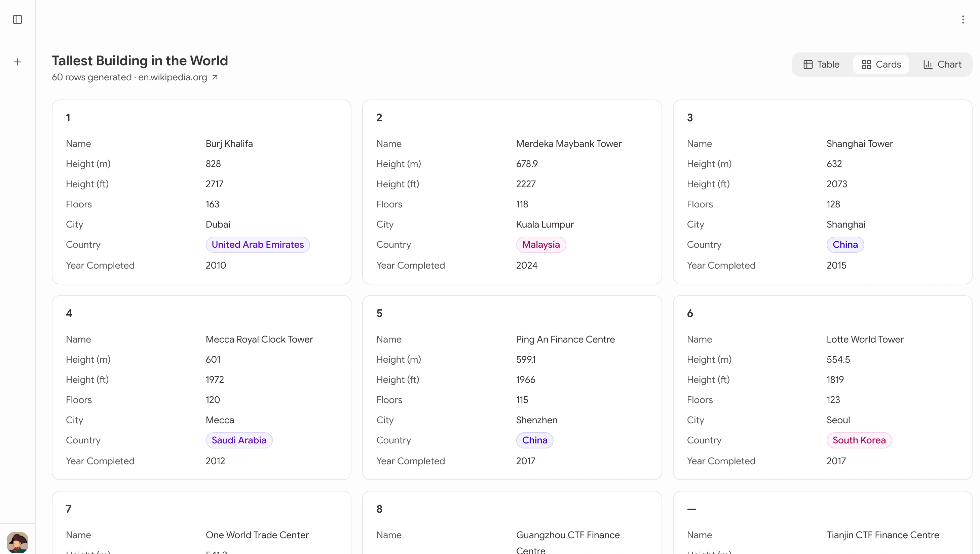This screenshot has height=554, width=980.
Task: Select the Shanghai Tower name
Action: point(859,144)
